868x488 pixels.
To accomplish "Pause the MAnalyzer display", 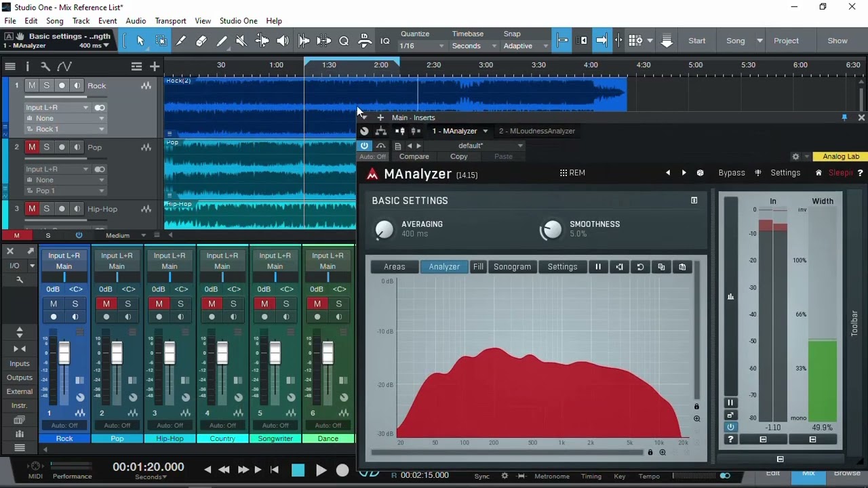I will (x=598, y=267).
